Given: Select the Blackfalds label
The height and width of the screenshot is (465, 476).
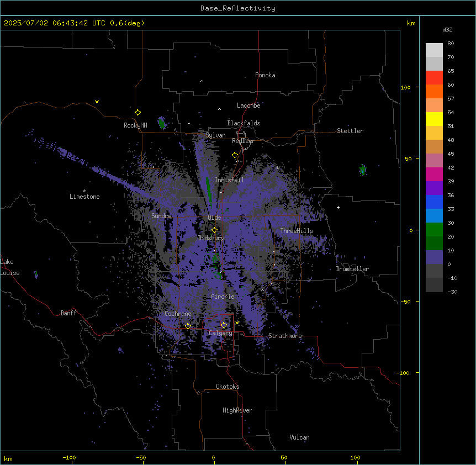Looking at the screenshot, I should [244, 123].
